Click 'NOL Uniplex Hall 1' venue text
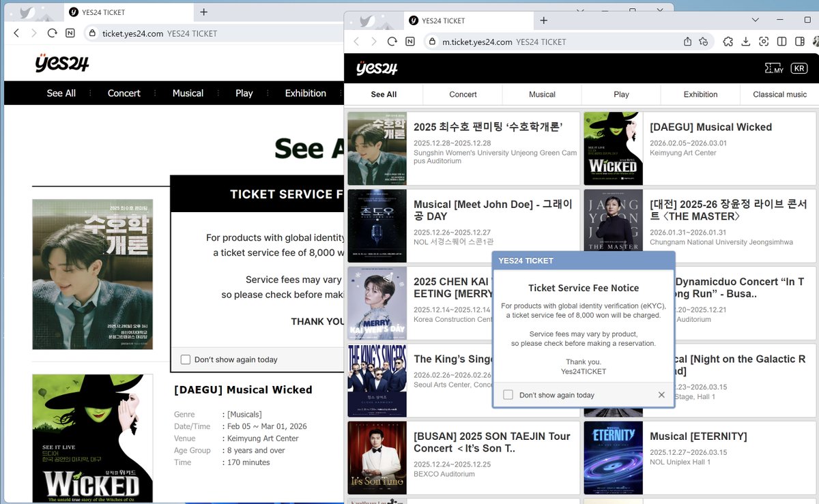The height and width of the screenshot is (504, 819). click(680, 462)
